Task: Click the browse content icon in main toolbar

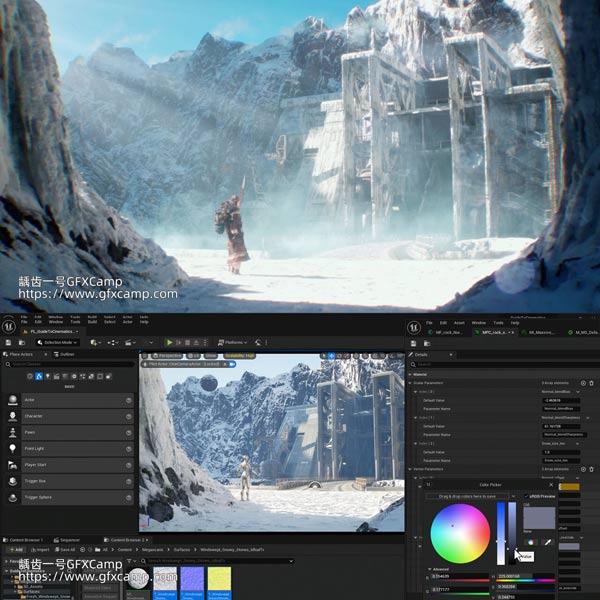Action: (x=22, y=342)
